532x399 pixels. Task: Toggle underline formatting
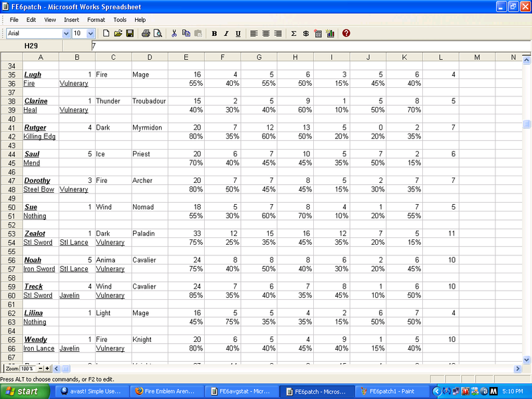(x=238, y=33)
